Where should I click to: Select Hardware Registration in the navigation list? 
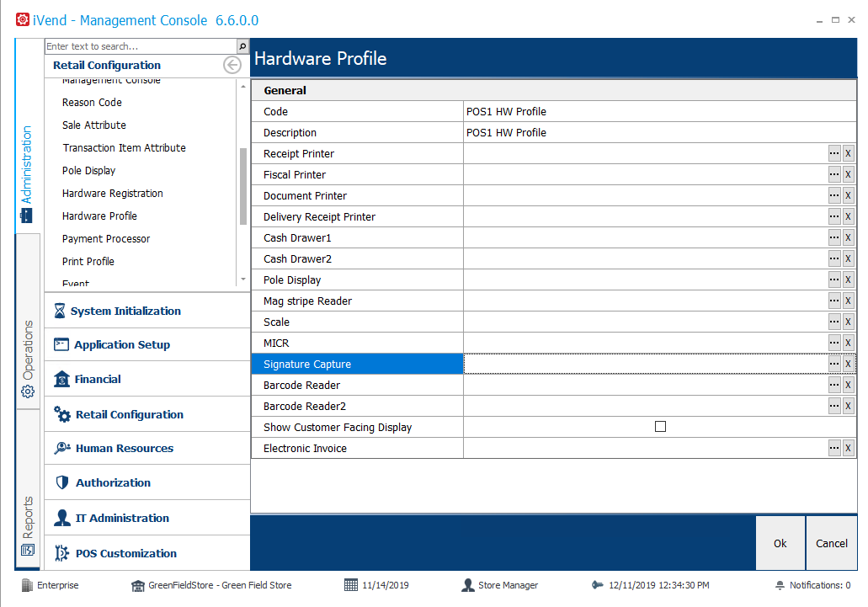pyautogui.click(x=113, y=193)
